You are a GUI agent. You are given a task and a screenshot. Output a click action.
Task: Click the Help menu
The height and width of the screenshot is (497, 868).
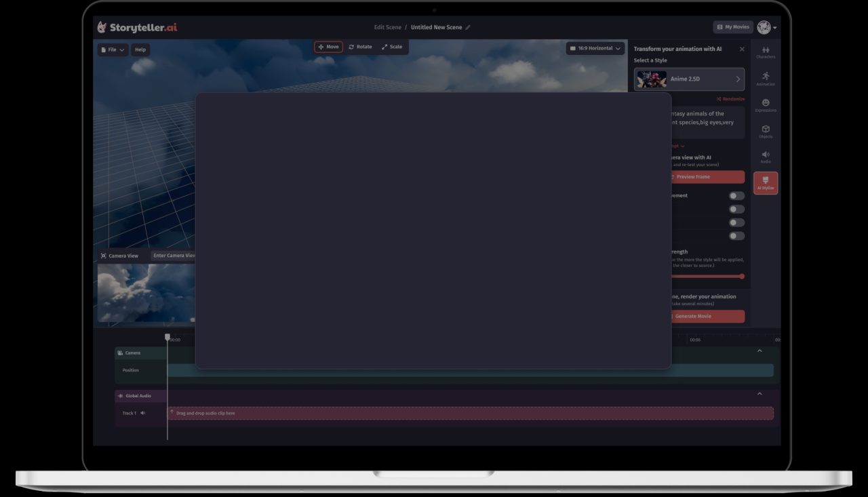[x=140, y=49]
